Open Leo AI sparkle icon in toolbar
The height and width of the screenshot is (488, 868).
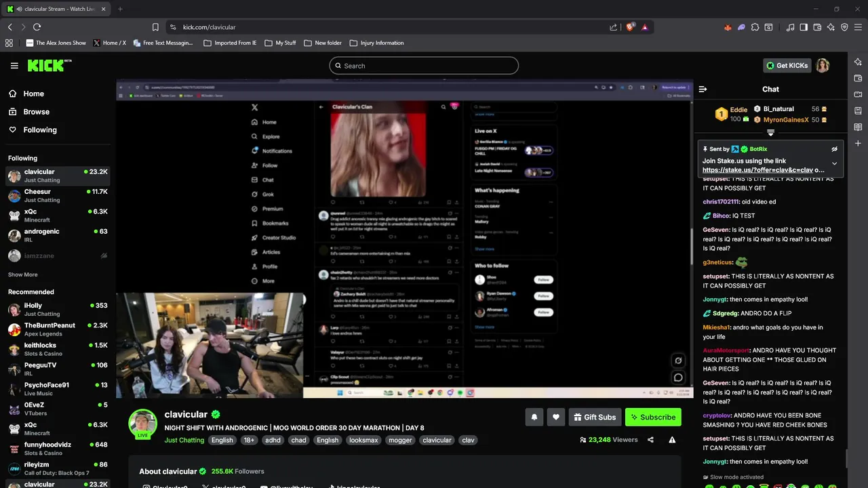pos(831,27)
